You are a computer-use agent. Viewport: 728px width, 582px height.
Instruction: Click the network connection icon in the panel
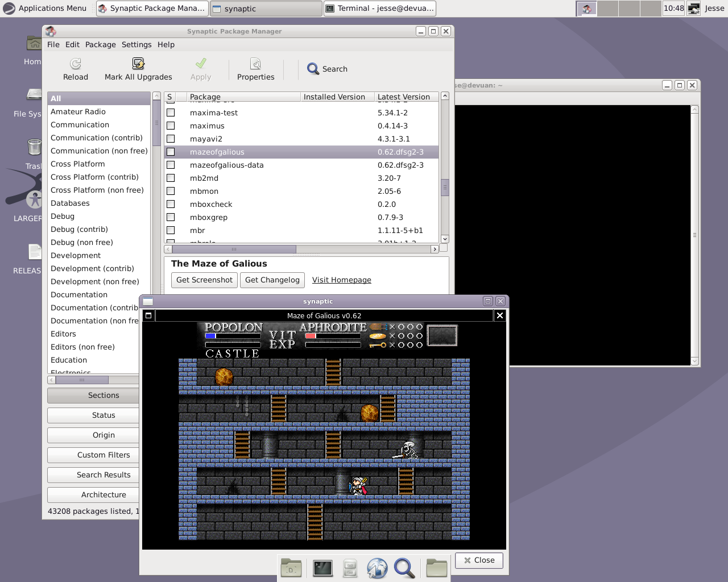[x=694, y=9]
